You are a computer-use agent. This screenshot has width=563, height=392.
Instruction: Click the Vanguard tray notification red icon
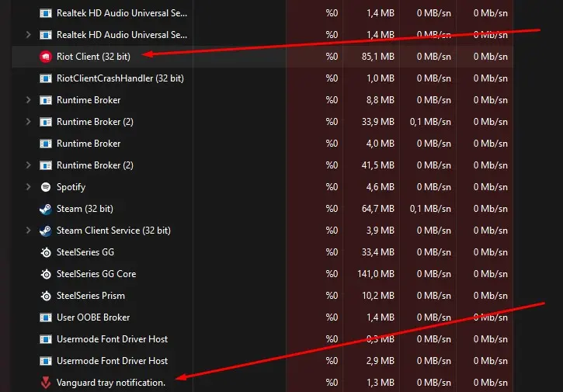pyautogui.click(x=45, y=383)
